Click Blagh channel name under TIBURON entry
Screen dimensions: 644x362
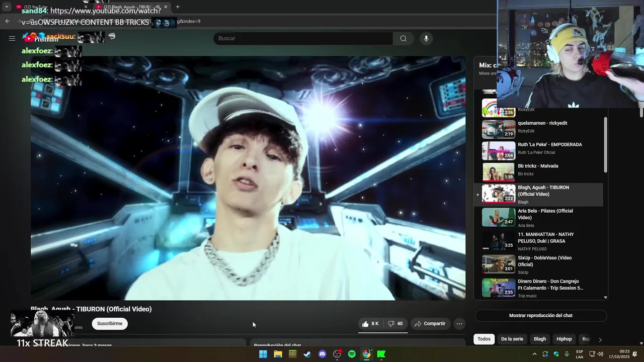tap(523, 202)
